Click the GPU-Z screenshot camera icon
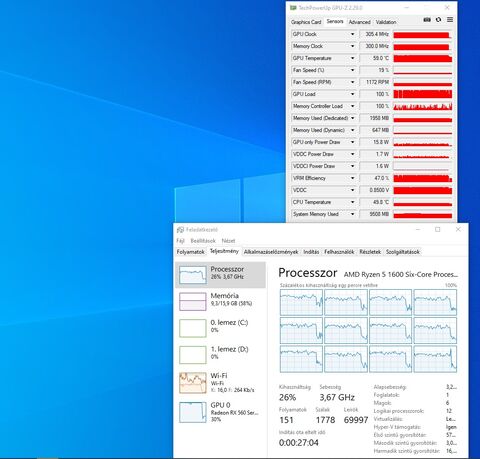Viewport: 480px width, 459px height. (x=427, y=20)
